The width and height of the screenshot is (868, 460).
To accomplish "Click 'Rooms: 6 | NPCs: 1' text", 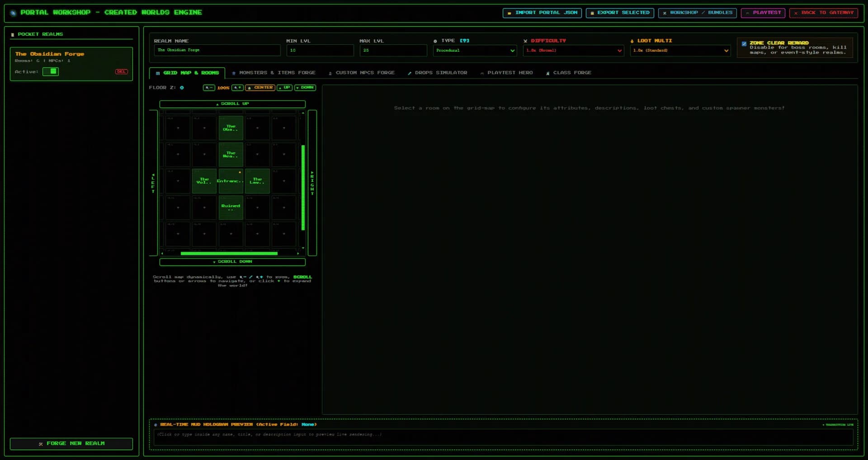I will [x=42, y=61].
